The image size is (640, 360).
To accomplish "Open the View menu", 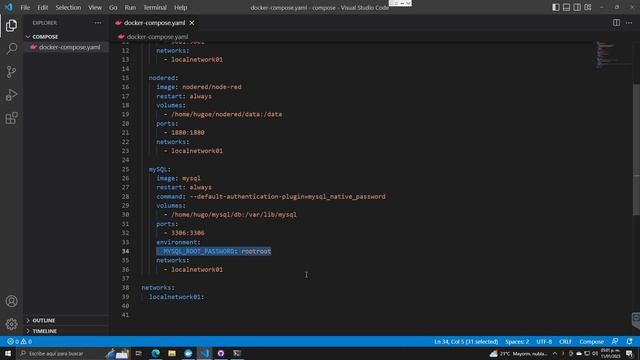I will coord(95,7).
